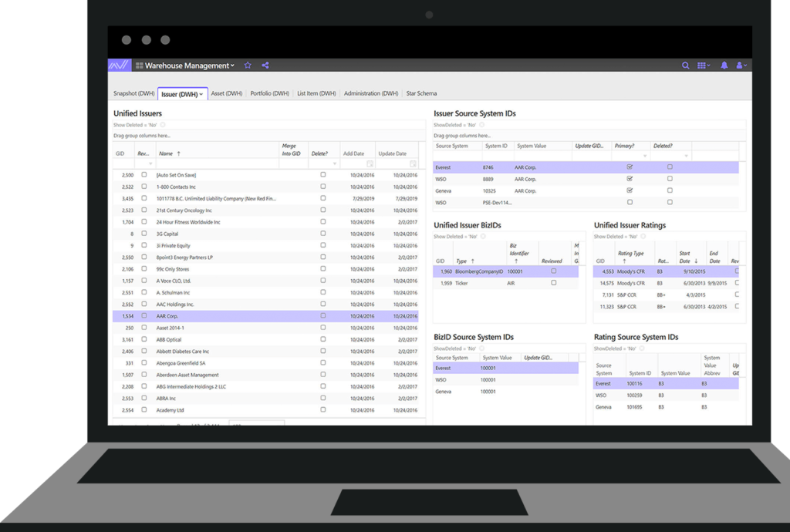Click the Name column sort arrow

coord(178,153)
